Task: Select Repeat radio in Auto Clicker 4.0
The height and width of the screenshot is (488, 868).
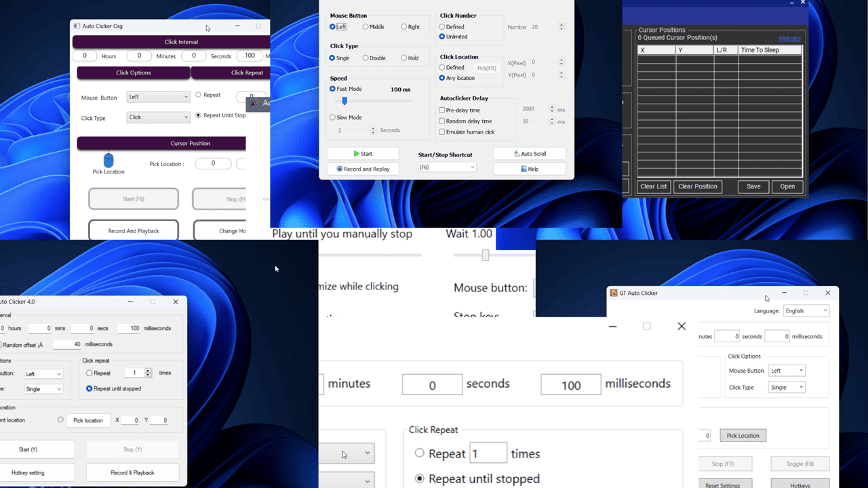Action: pos(90,373)
